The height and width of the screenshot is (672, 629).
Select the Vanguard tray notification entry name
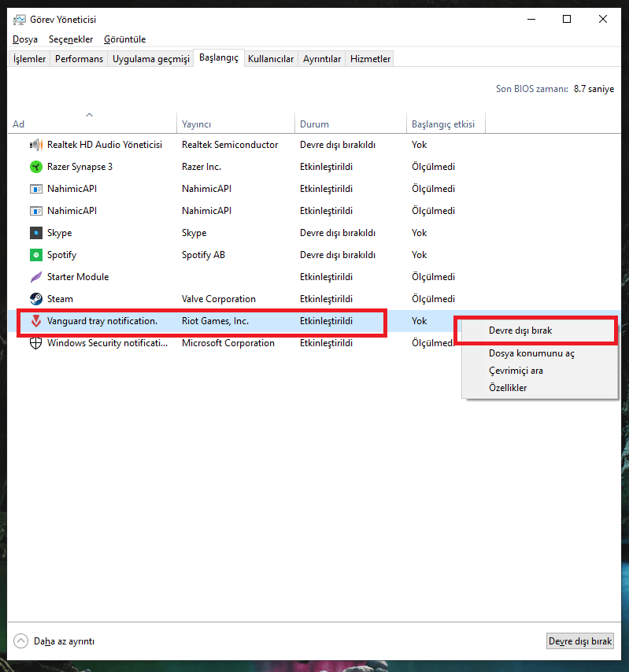coord(102,321)
